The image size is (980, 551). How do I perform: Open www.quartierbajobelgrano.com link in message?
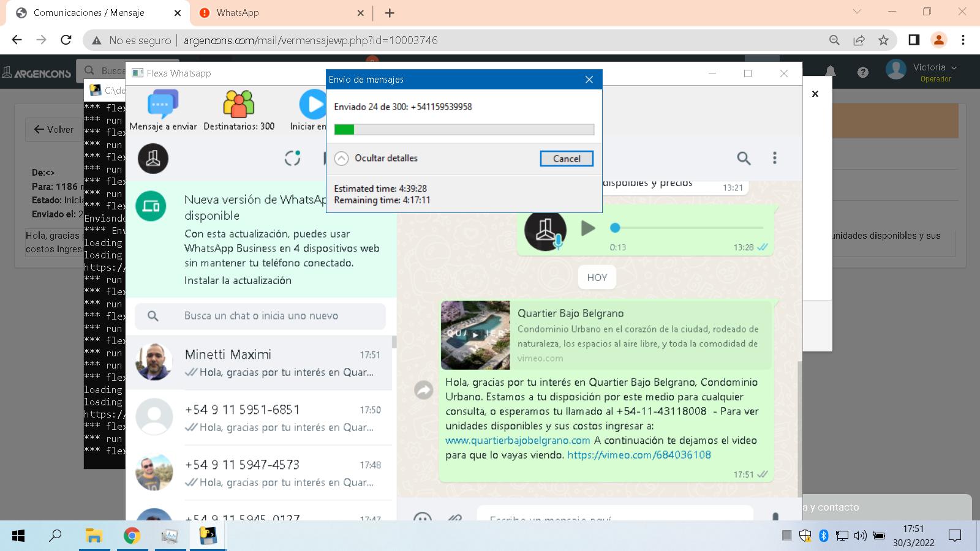518,440
